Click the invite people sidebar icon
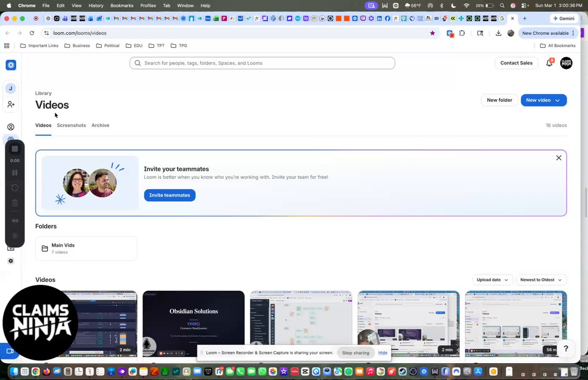 (x=11, y=104)
